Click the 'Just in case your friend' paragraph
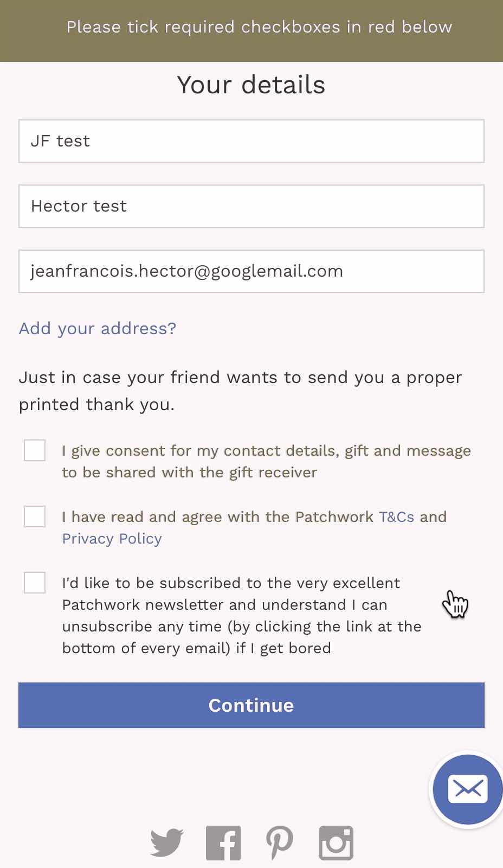 (x=241, y=391)
